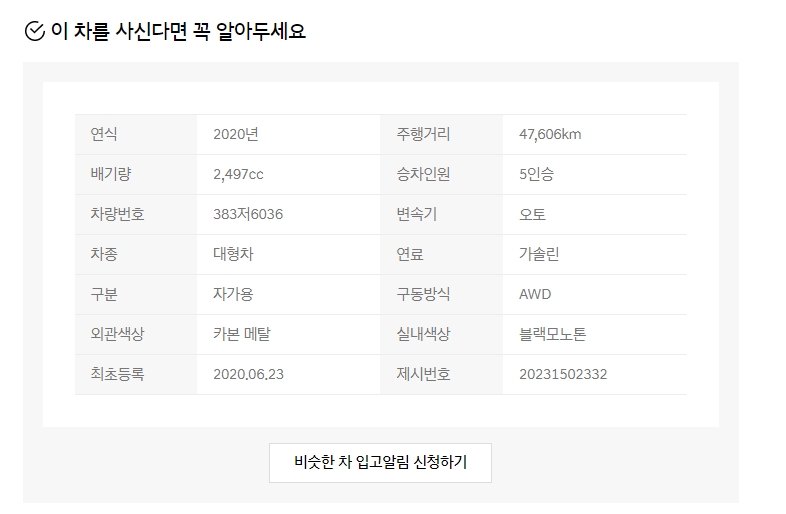Select the 외관색상 label cell
The width and height of the screenshot is (786, 514).
136,334
